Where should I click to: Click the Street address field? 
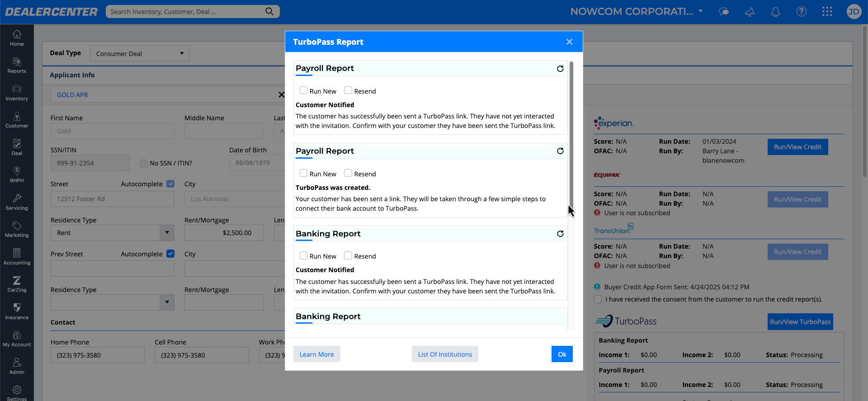113,199
